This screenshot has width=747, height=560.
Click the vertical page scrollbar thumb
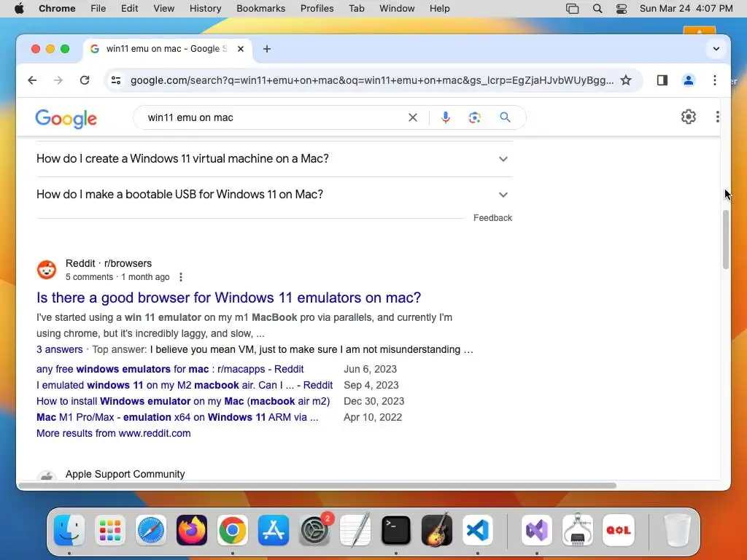pos(726,239)
